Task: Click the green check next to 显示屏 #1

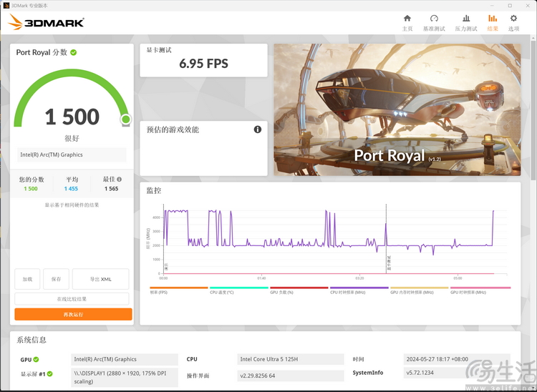Action: [49, 374]
